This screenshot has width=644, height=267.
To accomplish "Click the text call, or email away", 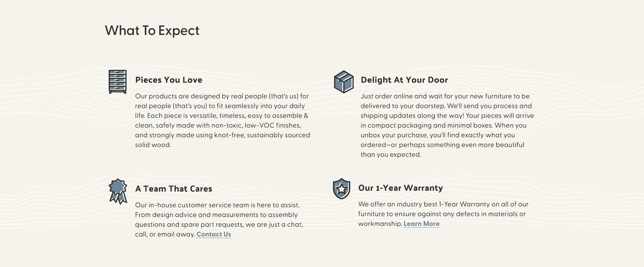I will [165, 234].
